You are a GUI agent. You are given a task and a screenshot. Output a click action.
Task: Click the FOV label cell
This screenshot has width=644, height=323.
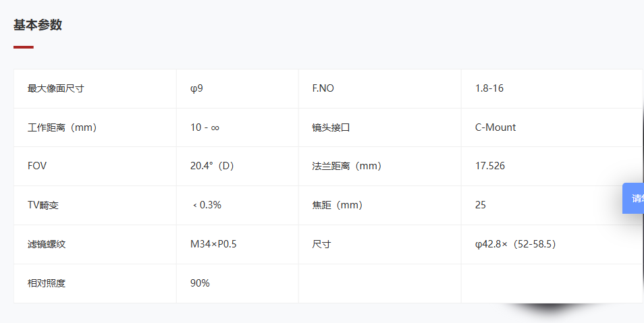(x=95, y=166)
